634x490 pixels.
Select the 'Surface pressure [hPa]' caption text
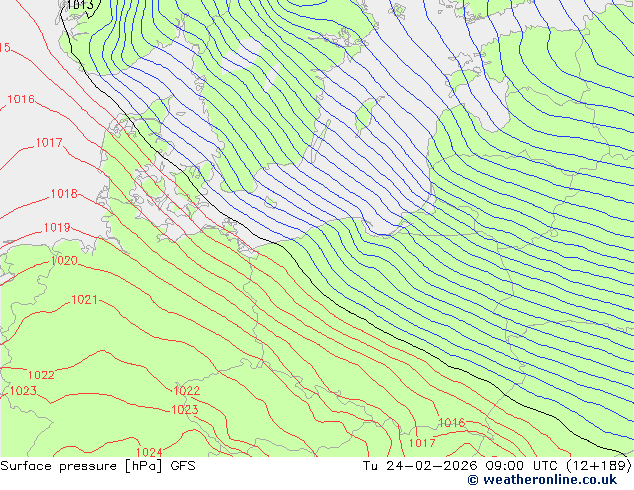coord(81,466)
